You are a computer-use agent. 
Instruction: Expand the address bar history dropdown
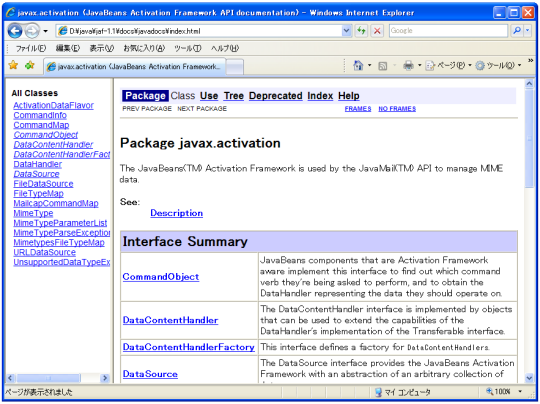tap(346, 31)
